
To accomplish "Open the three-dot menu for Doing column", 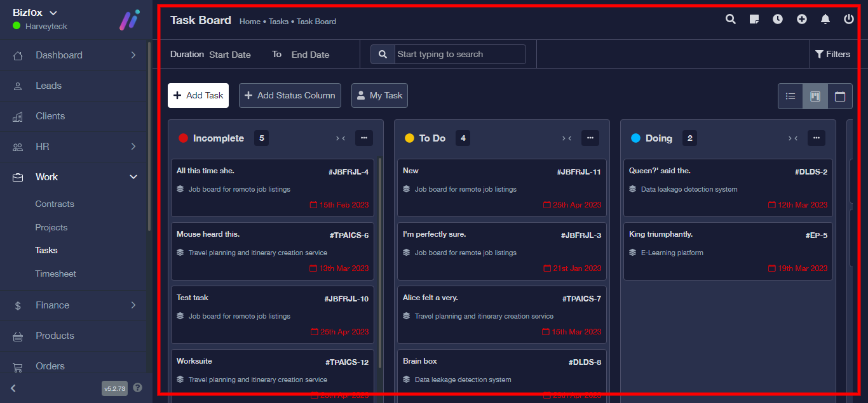I will pyautogui.click(x=816, y=138).
